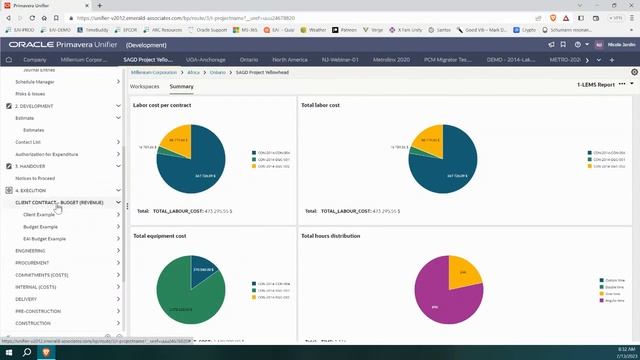Click the Unifier help question mark icon
640x360 pixels.
point(578,44)
